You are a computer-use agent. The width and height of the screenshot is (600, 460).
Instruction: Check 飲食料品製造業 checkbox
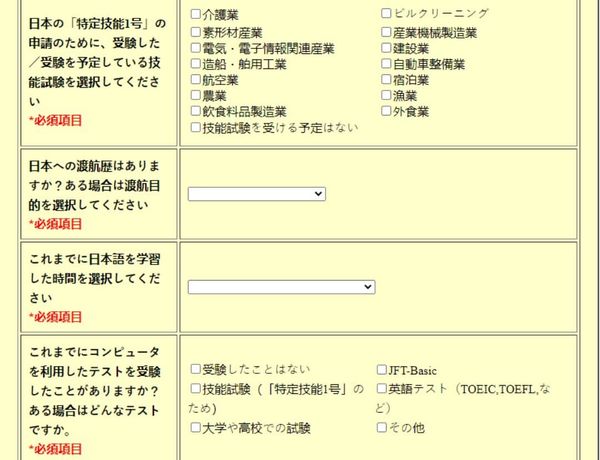coord(196,111)
